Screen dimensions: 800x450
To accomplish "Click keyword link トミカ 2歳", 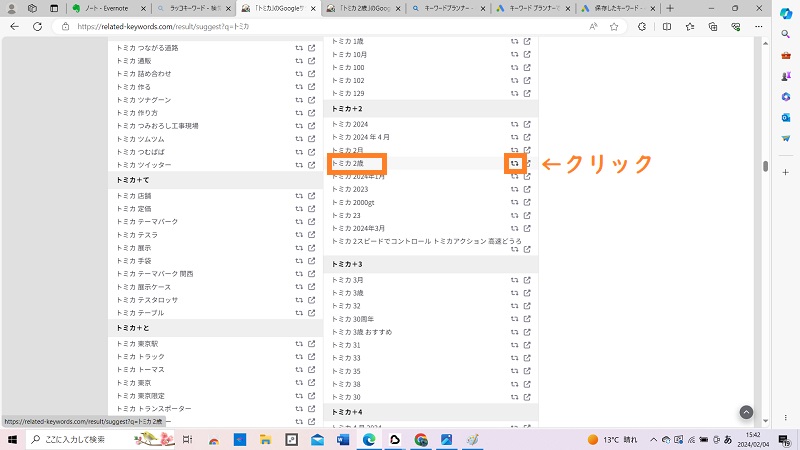I will [347, 163].
